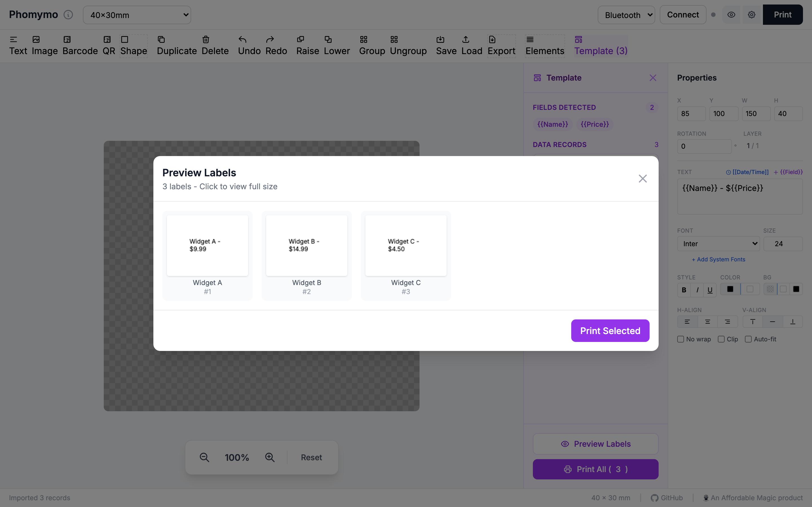The image size is (812, 507).
Task: Open the Template panel tab
Action: click(x=600, y=46)
